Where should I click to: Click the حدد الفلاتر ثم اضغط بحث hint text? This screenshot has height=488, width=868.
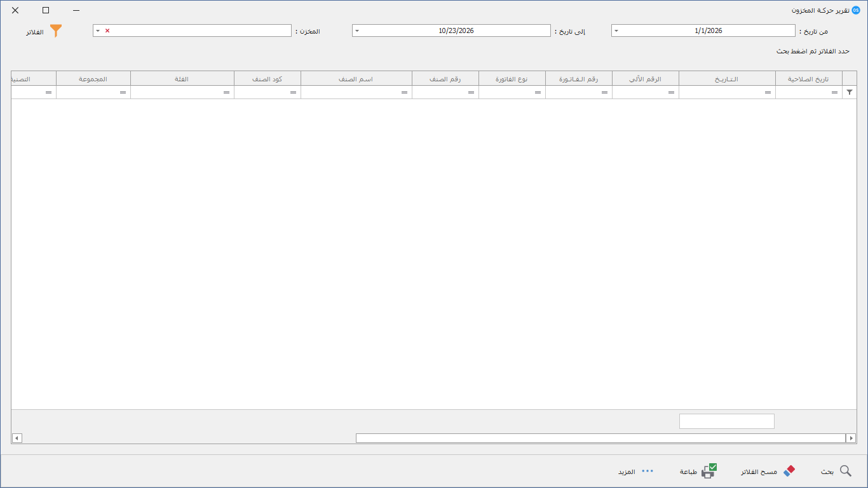point(813,51)
